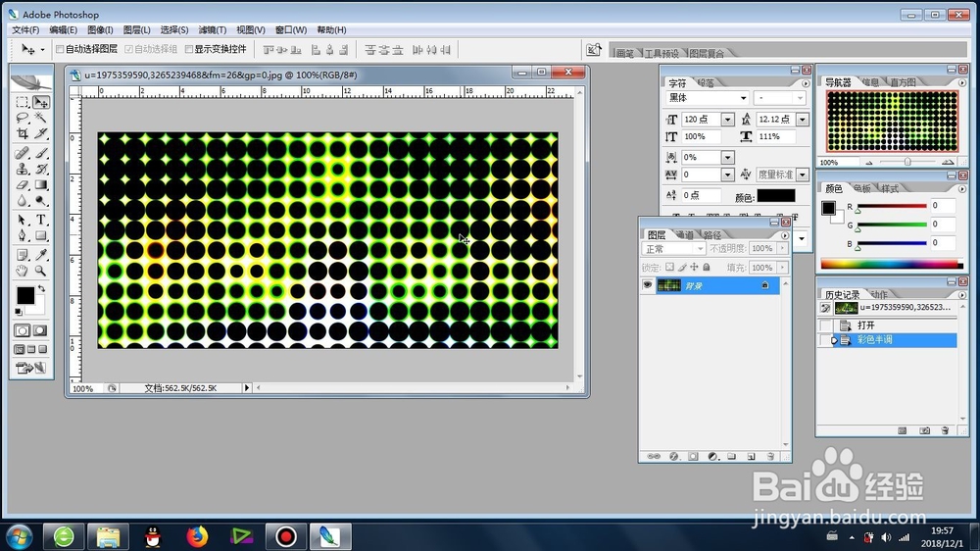Select the Eraser tool
This screenshot has height=551, width=980.
[x=22, y=185]
